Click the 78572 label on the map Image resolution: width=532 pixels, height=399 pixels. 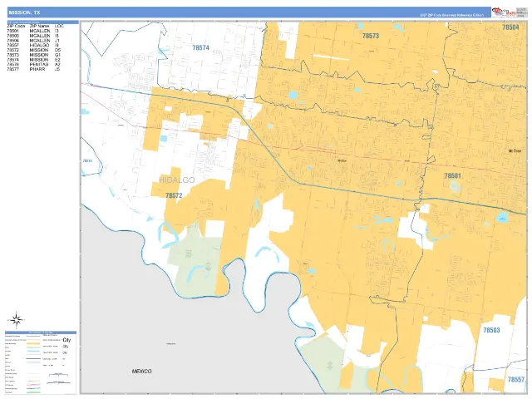(x=174, y=195)
